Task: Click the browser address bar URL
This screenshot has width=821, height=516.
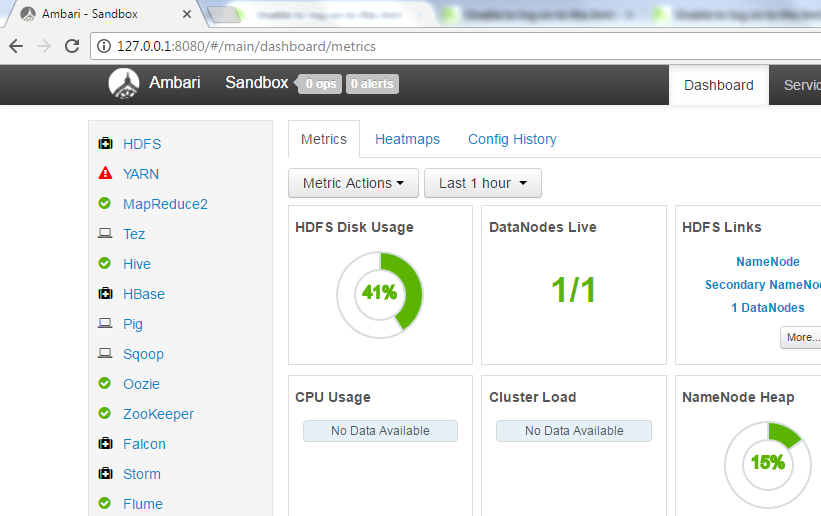Action: click(x=247, y=47)
